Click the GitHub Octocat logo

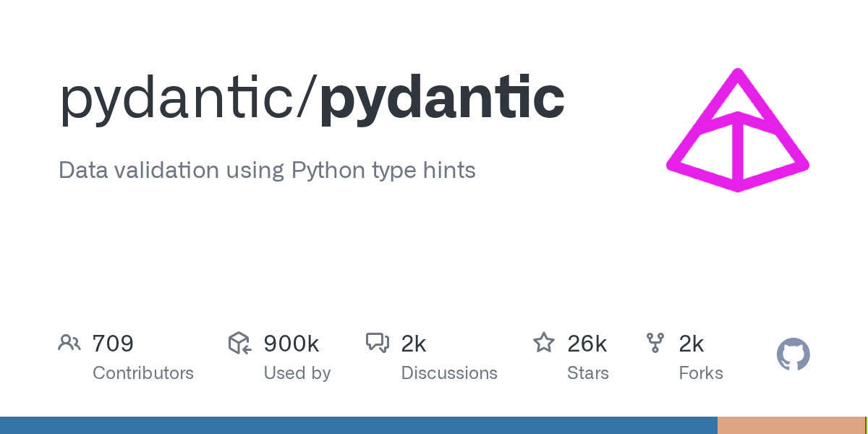coord(793,354)
